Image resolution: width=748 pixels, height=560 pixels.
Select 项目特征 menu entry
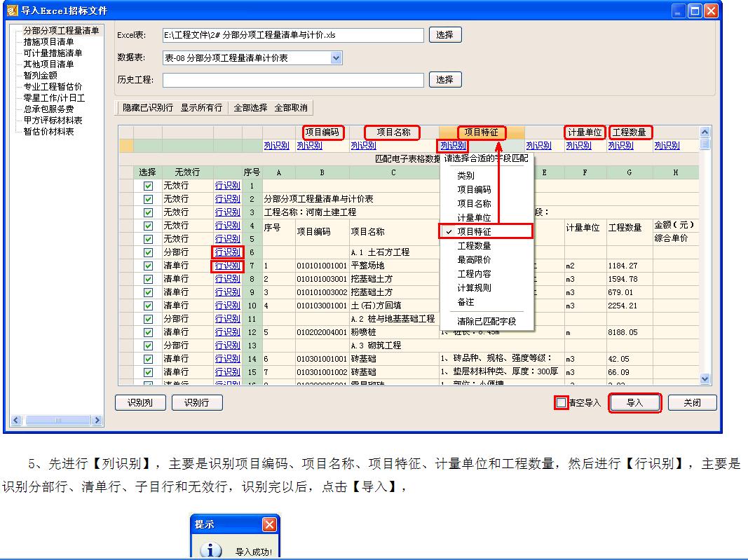click(x=486, y=232)
